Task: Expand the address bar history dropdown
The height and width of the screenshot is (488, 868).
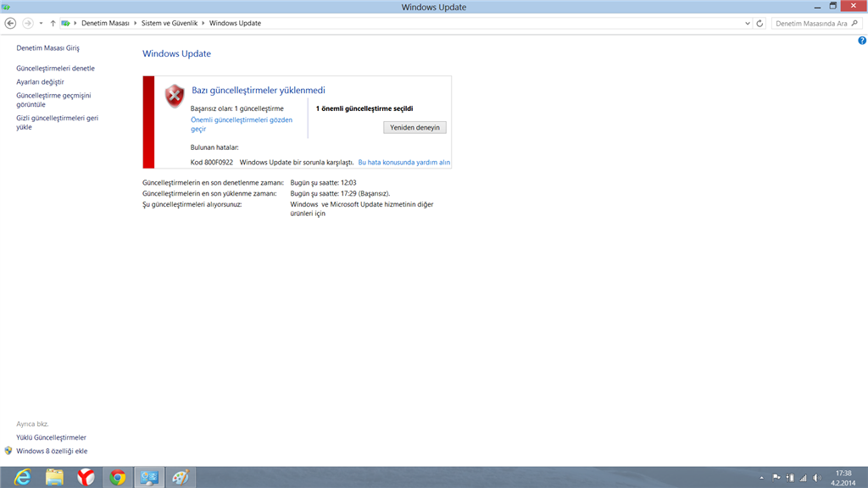Action: tap(748, 23)
